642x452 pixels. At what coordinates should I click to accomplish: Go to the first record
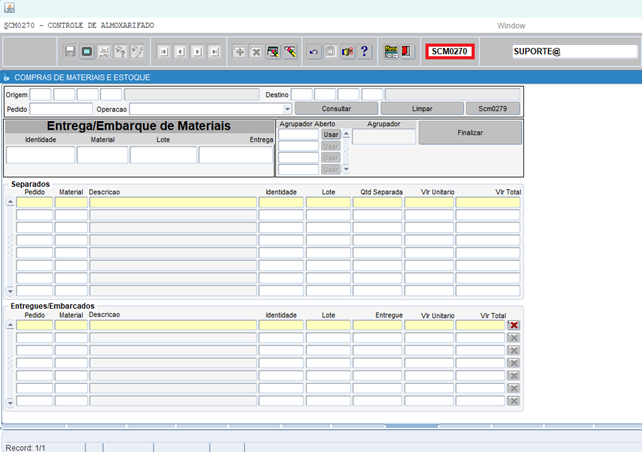coord(163,52)
